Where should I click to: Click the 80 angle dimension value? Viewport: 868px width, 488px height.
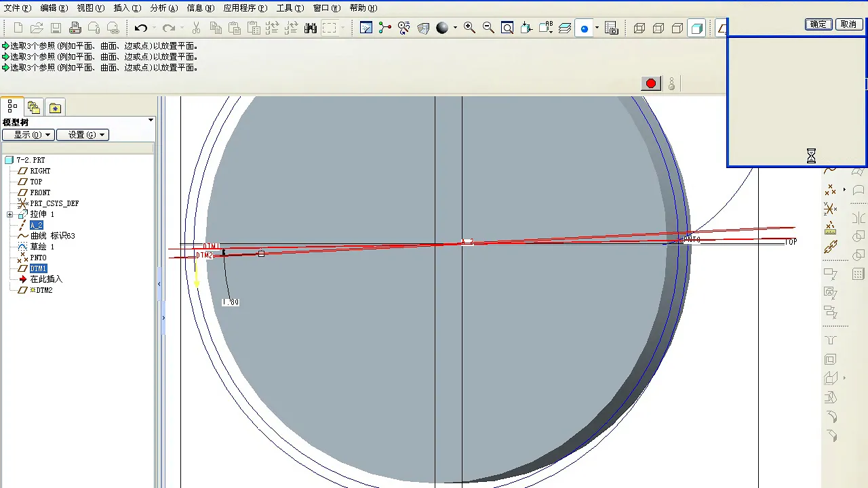tap(231, 302)
